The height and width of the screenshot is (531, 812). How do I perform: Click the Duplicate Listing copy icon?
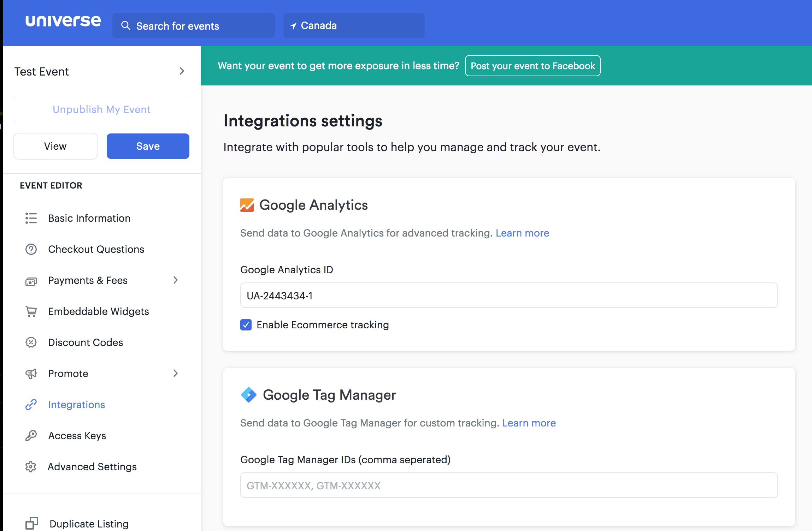click(x=31, y=523)
